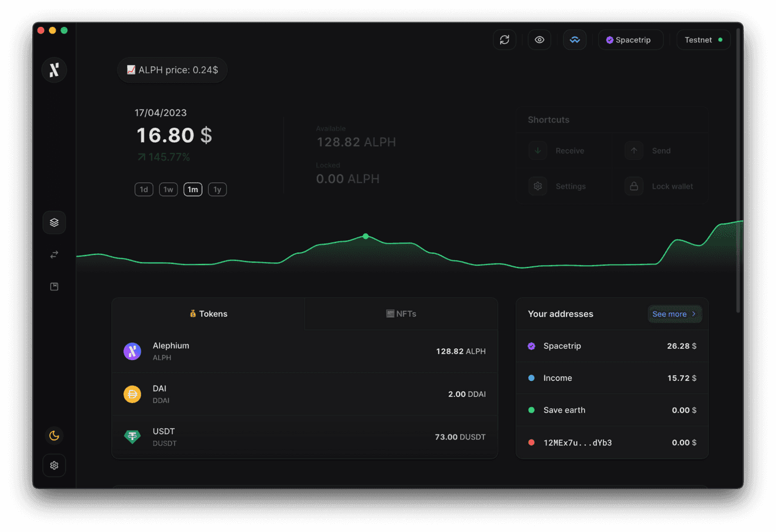This screenshot has height=532, width=776.
Task: Toggle dark mode moon icon
Action: pos(54,436)
